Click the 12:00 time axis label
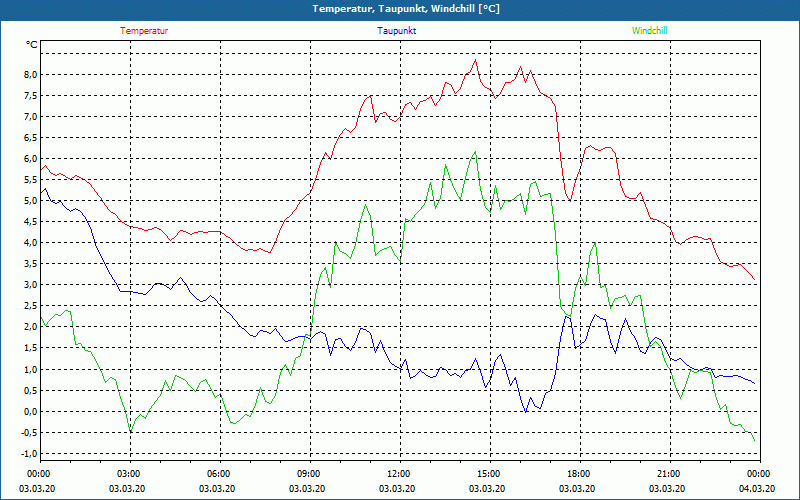Image resolution: width=800 pixels, height=500 pixels. click(400, 474)
